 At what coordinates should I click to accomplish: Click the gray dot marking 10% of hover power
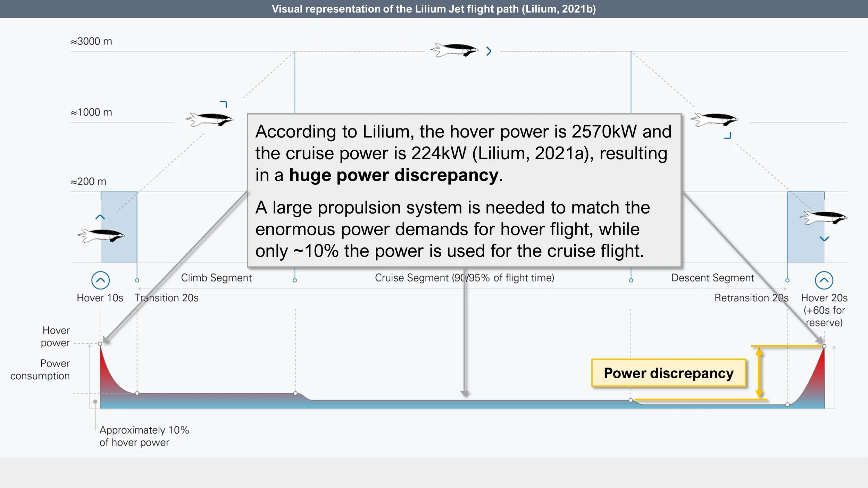pyautogui.click(x=95, y=402)
